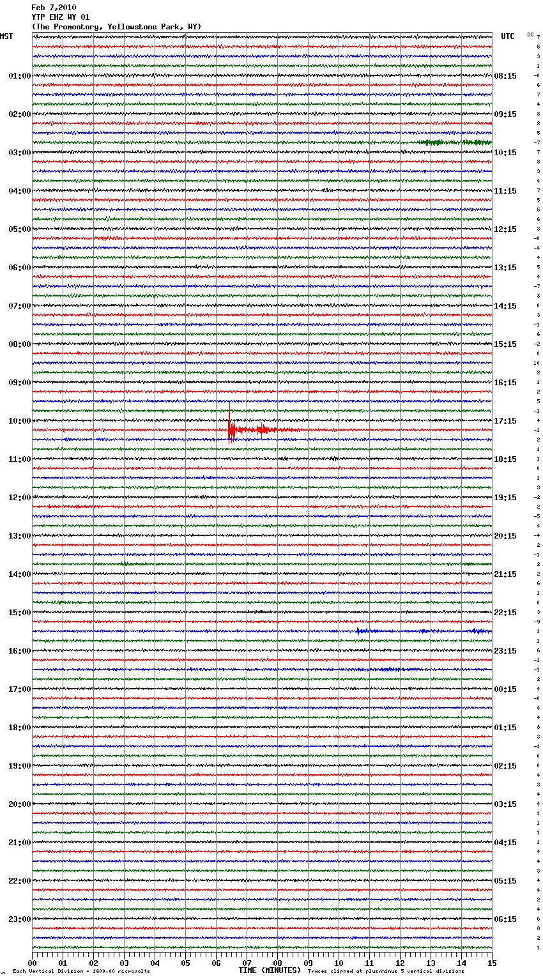Click the 20:15 UTC time label

[x=505, y=536]
